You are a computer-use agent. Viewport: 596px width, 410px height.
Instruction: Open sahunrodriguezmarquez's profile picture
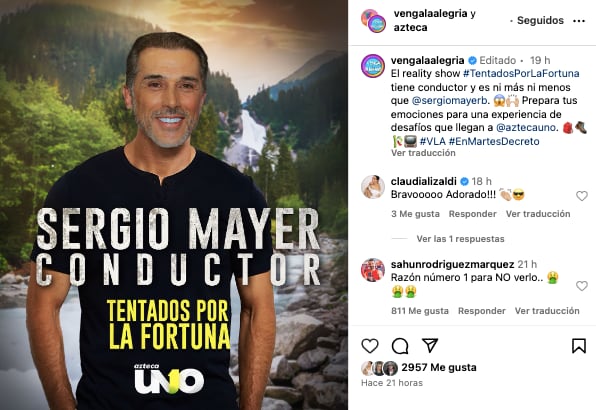(x=372, y=270)
